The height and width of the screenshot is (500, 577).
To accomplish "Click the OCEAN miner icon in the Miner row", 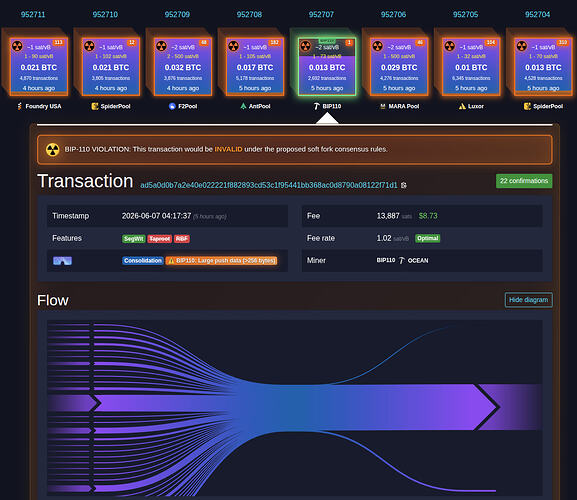I will point(401,260).
